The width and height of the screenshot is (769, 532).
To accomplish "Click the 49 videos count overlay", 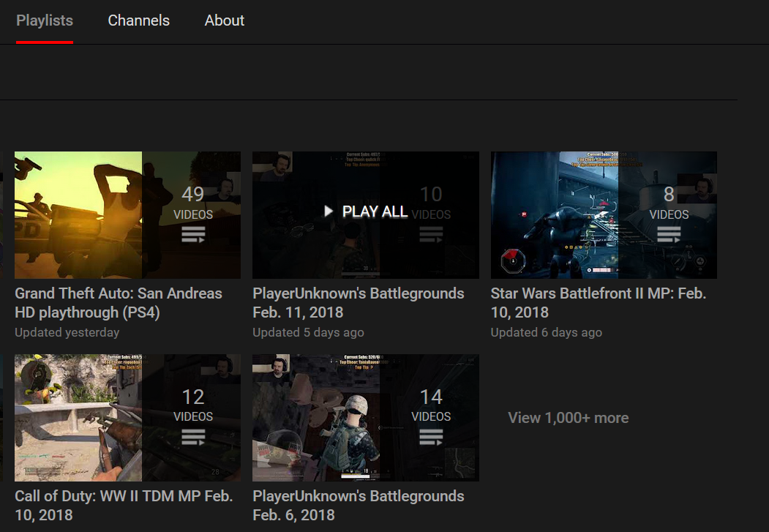I will [193, 203].
